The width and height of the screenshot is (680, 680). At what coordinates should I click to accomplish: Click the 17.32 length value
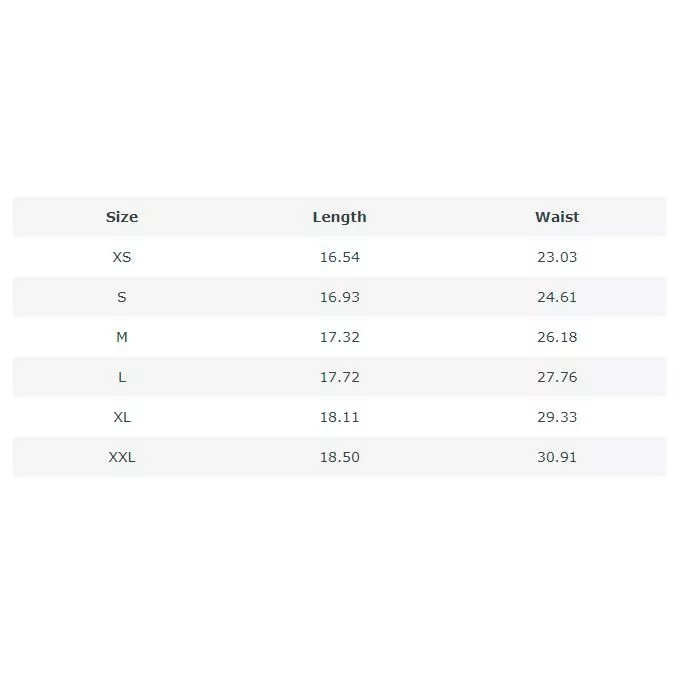339,337
